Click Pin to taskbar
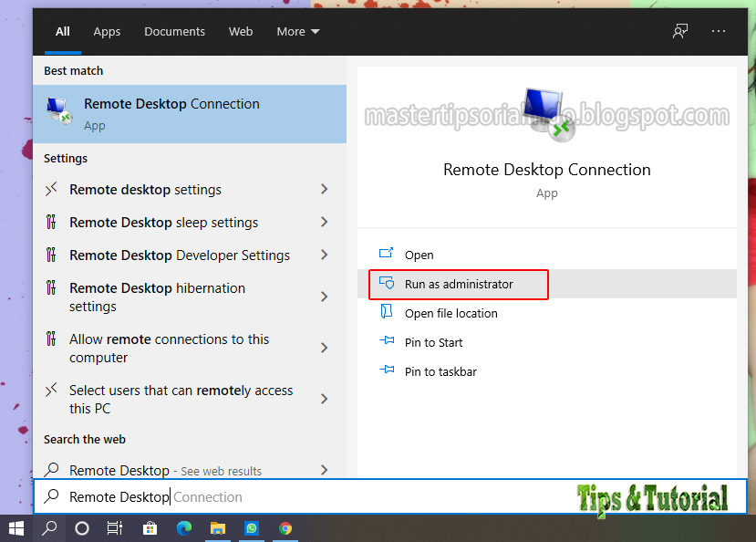This screenshot has width=756, height=542. pos(547,371)
